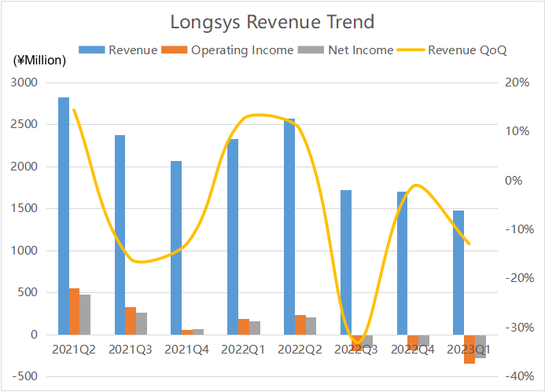
Task: Click the 2022Q1 orange operating income bar
Action: pos(244,327)
